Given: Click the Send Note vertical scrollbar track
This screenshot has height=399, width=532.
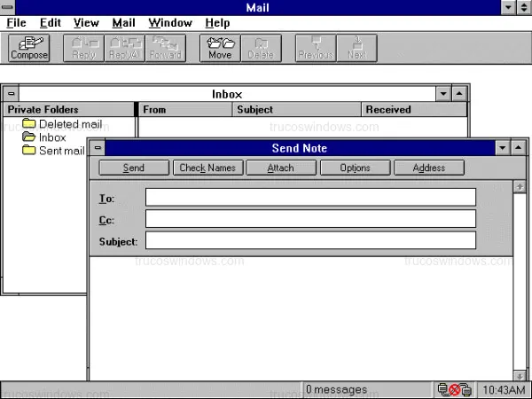Looking at the screenshot, I should 520,284.
